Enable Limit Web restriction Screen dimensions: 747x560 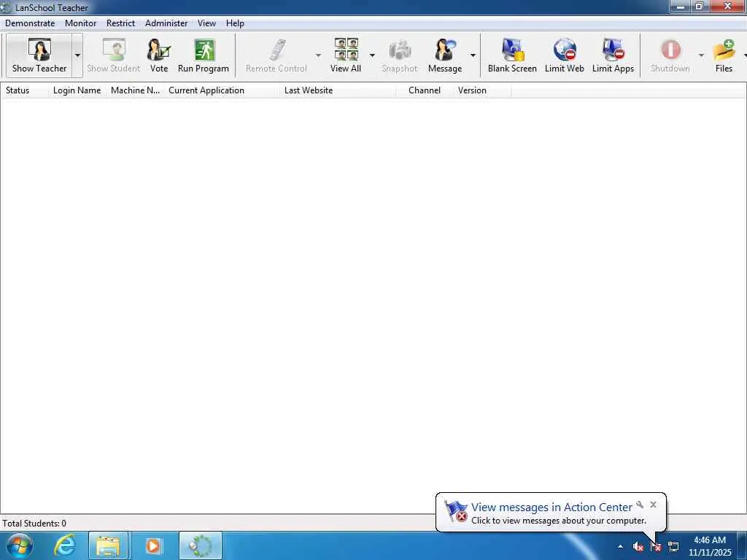point(565,55)
